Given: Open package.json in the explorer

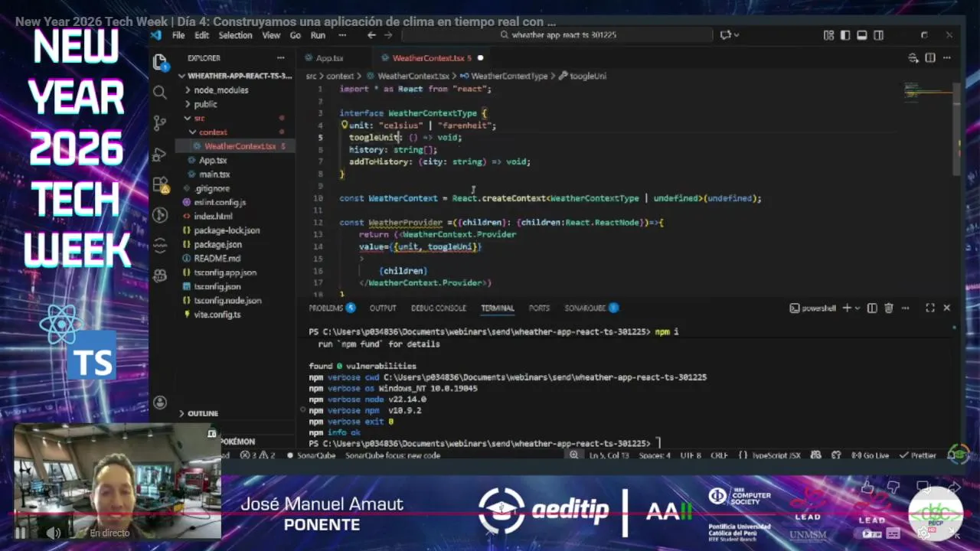Looking at the screenshot, I should click(217, 245).
